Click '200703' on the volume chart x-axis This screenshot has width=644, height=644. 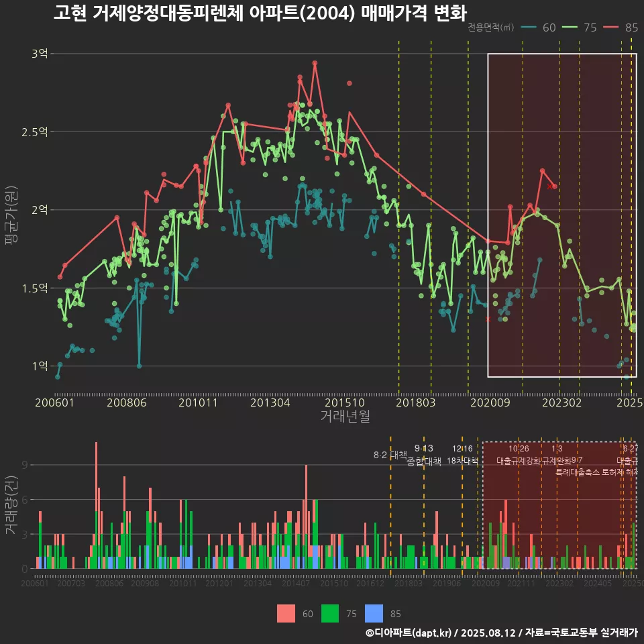[x=70, y=583]
